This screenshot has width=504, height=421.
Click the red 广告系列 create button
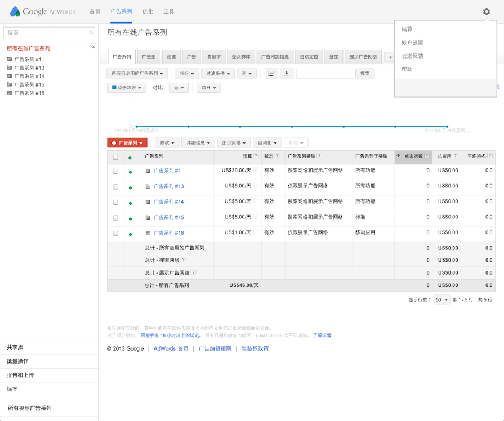[127, 143]
